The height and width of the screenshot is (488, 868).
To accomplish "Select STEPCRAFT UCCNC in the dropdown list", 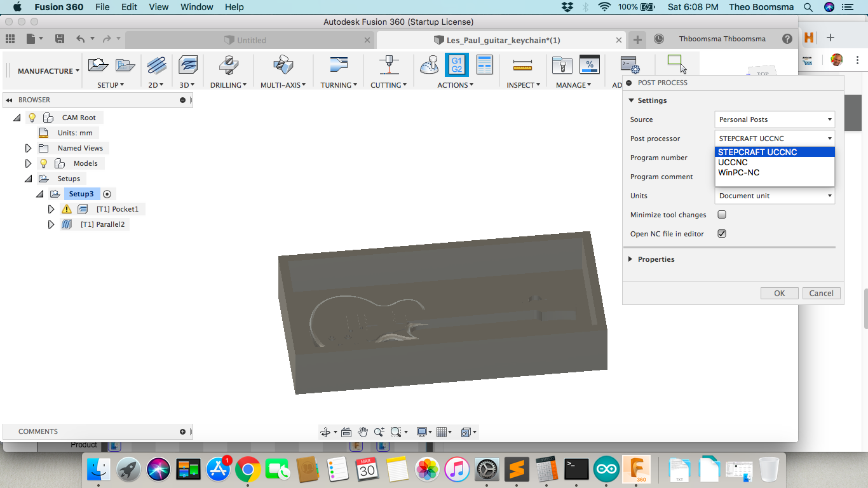I will click(775, 152).
